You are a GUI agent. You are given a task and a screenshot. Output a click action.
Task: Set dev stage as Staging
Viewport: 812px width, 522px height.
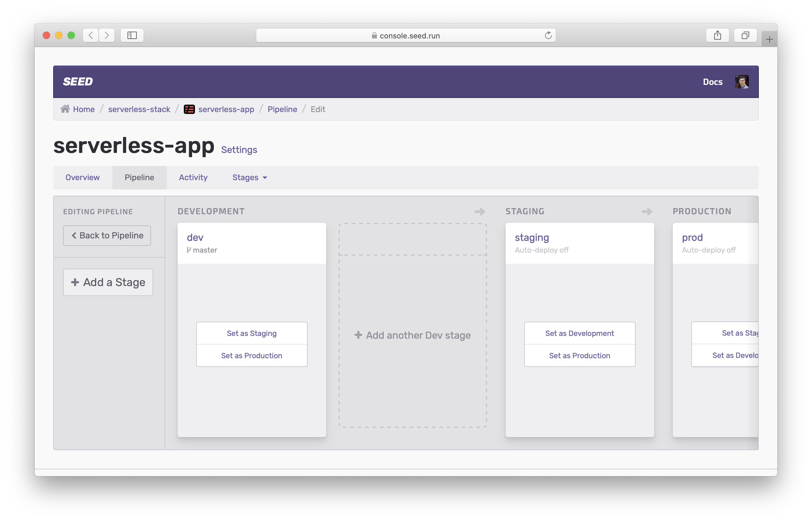tap(251, 333)
